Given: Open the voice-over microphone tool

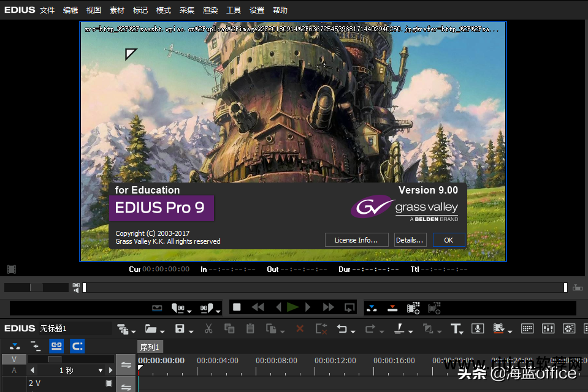Looking at the screenshot, I should point(477,329).
